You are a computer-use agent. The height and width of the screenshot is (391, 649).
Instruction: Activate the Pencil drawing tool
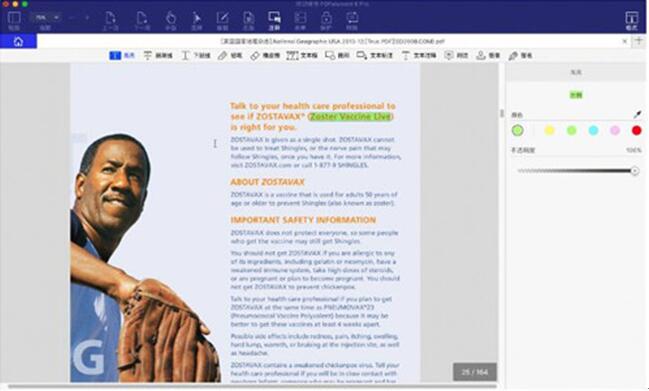230,55
